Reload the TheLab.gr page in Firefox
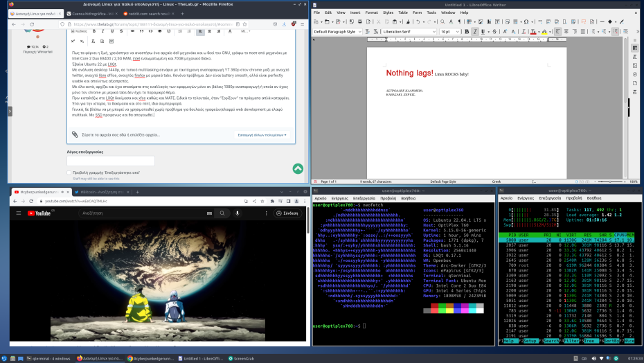Screen dimensions: 644x363 click(x=32, y=24)
